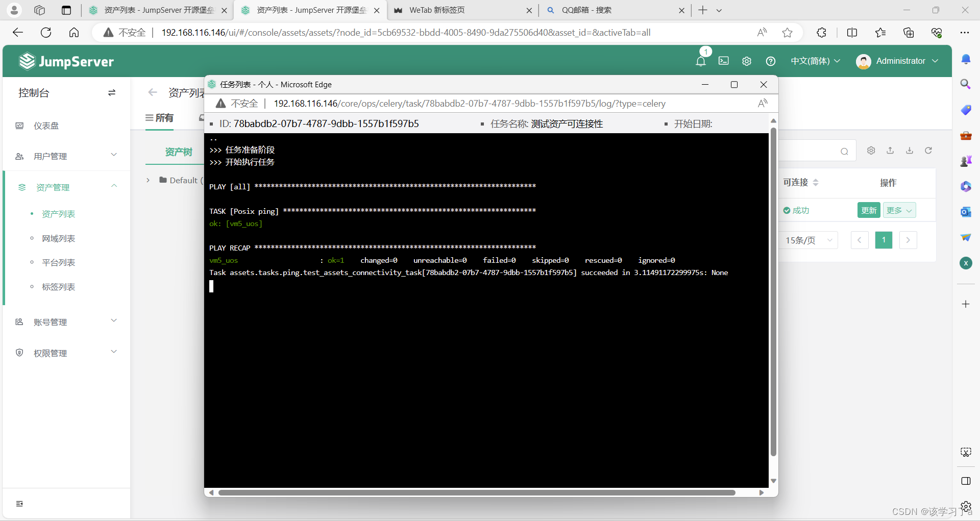
Task: Select 资产列表 in sidebar
Action: (x=58, y=214)
